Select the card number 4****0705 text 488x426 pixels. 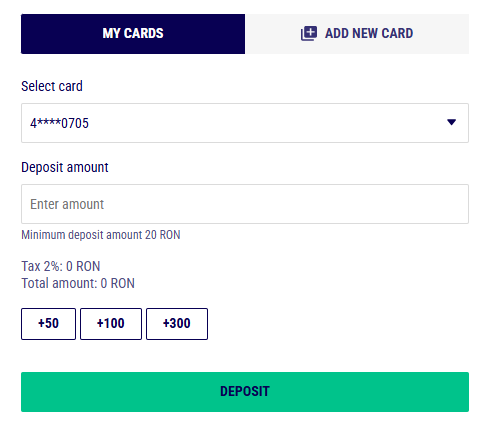click(59, 123)
